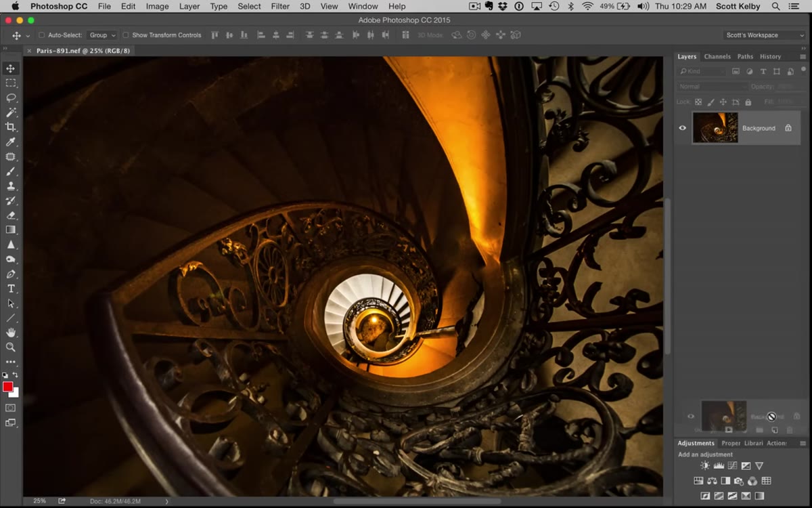The width and height of the screenshot is (812, 508).
Task: Toggle Lock image pixels brush icon
Action: (x=710, y=102)
